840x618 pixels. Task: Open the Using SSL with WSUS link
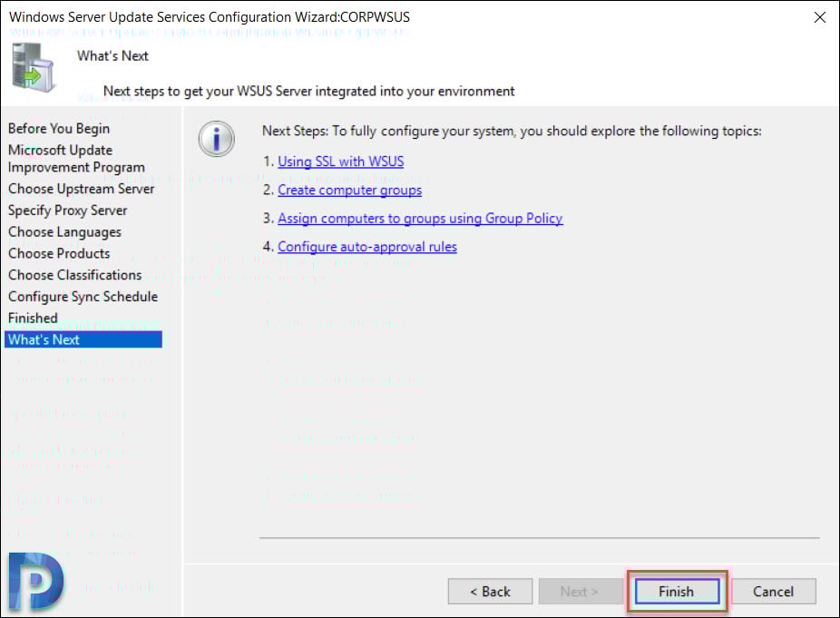tap(341, 162)
